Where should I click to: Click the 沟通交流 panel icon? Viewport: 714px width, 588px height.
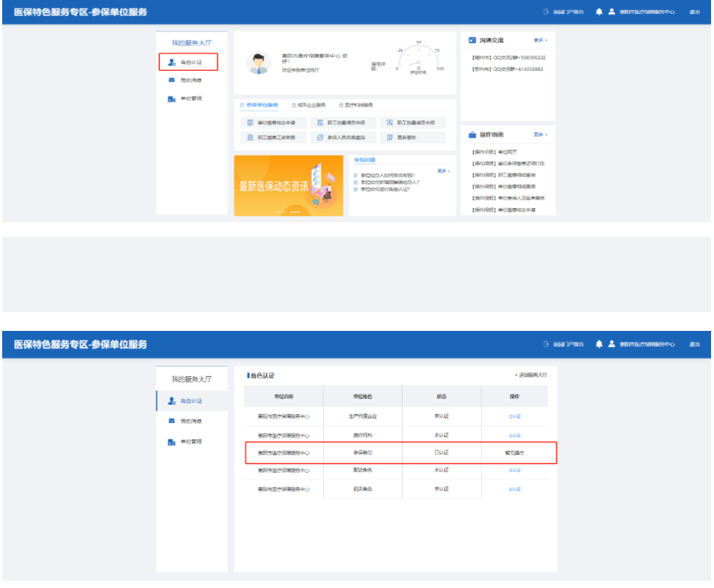coord(472,40)
